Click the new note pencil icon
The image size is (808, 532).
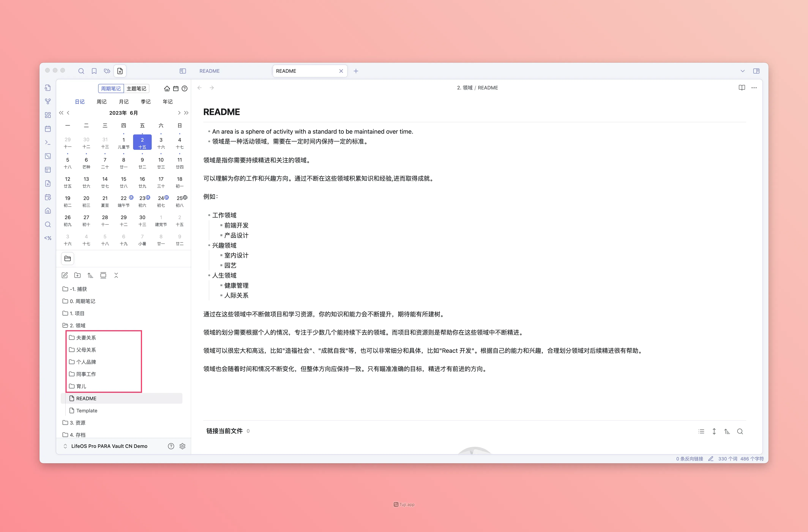point(65,275)
